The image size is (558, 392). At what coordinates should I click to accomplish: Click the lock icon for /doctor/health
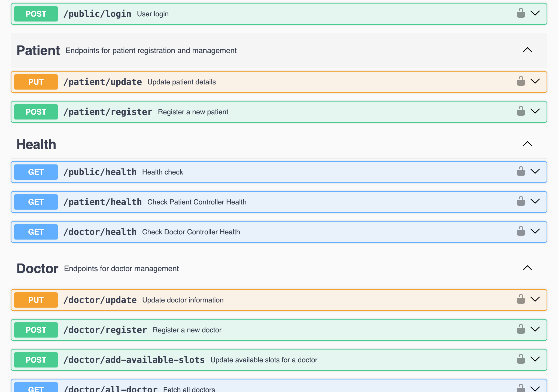click(x=521, y=231)
